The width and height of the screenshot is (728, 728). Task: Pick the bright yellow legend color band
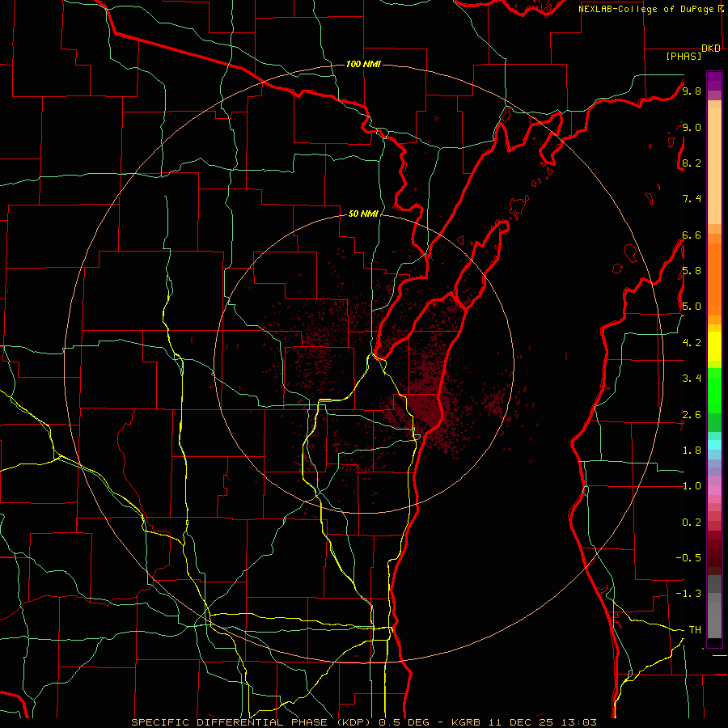714,346
